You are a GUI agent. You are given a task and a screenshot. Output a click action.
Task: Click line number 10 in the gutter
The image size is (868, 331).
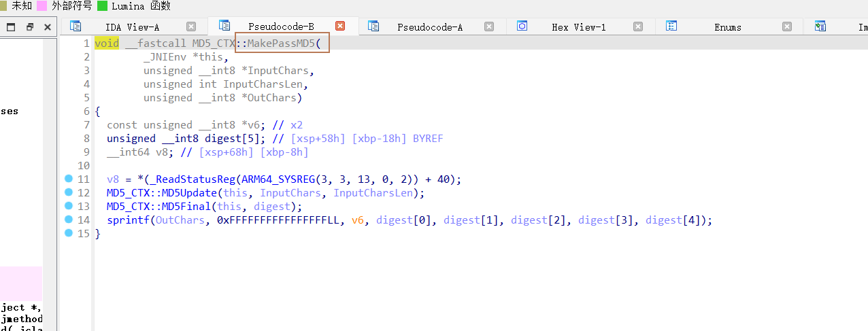(84, 166)
